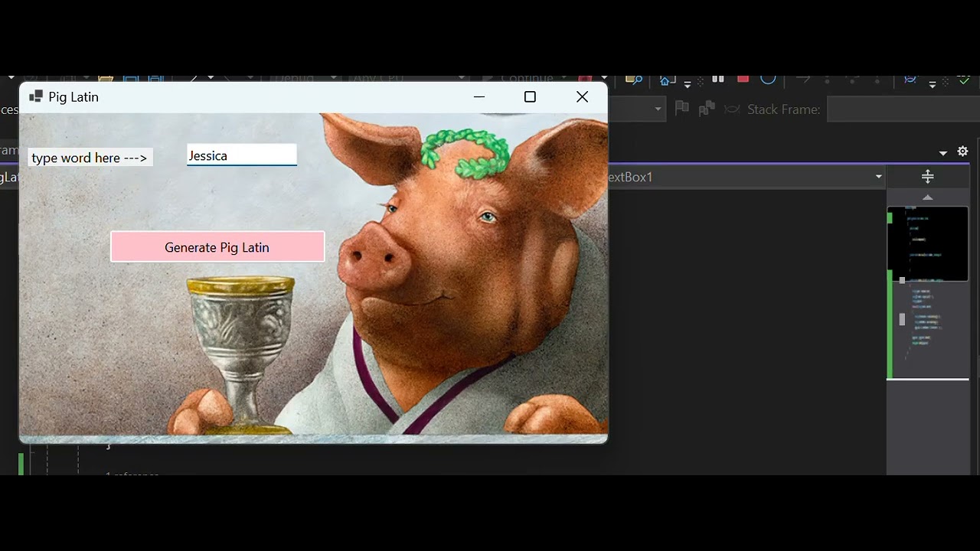Image resolution: width=980 pixels, height=551 pixels.
Task: Open the dropdown arrow left of flag icons
Action: (658, 109)
